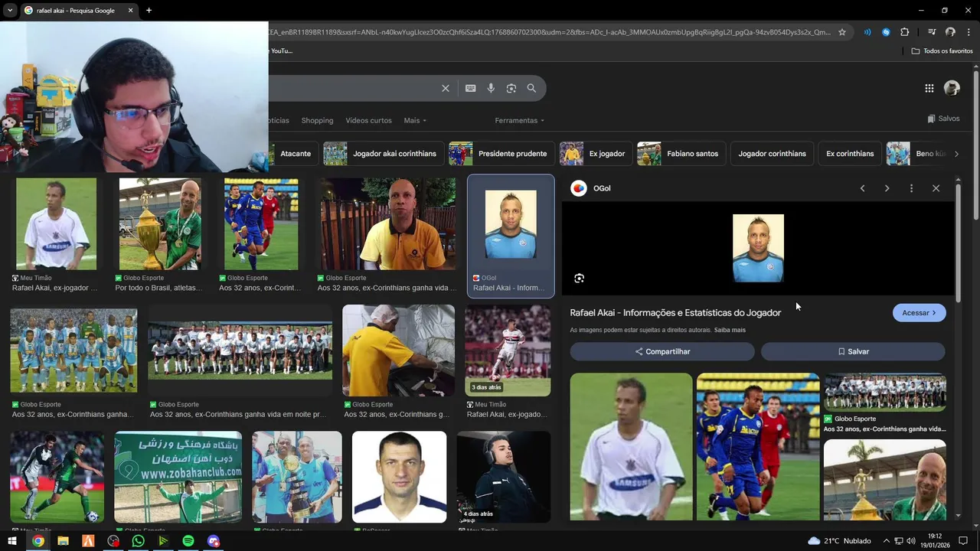Open the Meu Timão white jersey thumbnail
980x551 pixels.
click(x=56, y=223)
